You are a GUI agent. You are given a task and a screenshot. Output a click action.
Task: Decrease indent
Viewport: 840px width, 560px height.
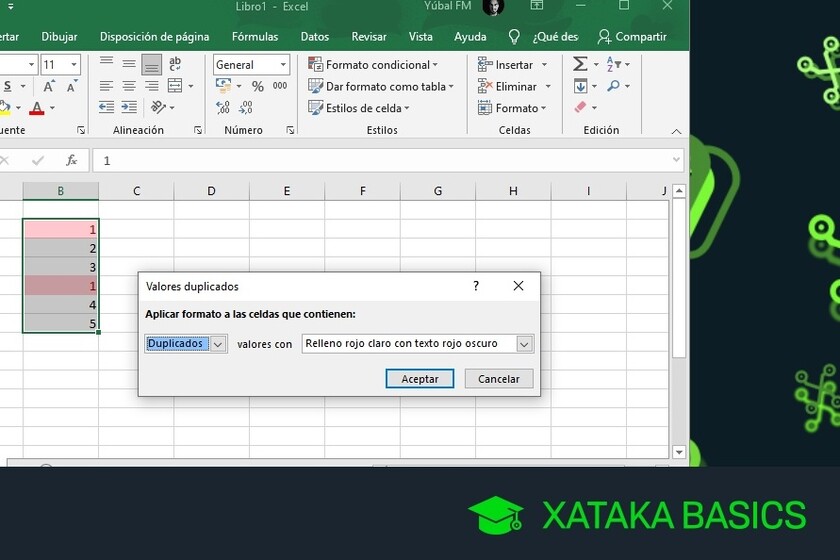(x=106, y=107)
